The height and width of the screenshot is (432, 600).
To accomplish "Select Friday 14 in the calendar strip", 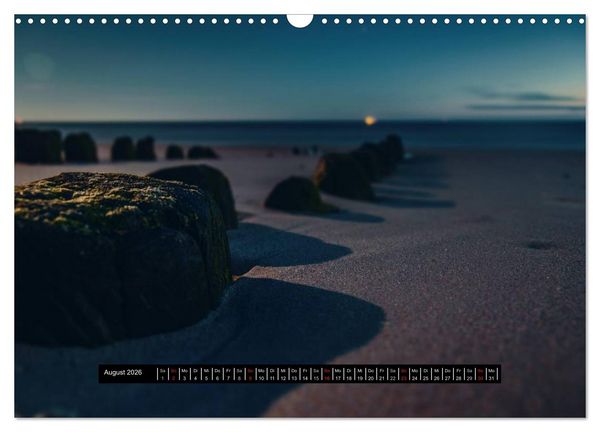I will click(305, 374).
